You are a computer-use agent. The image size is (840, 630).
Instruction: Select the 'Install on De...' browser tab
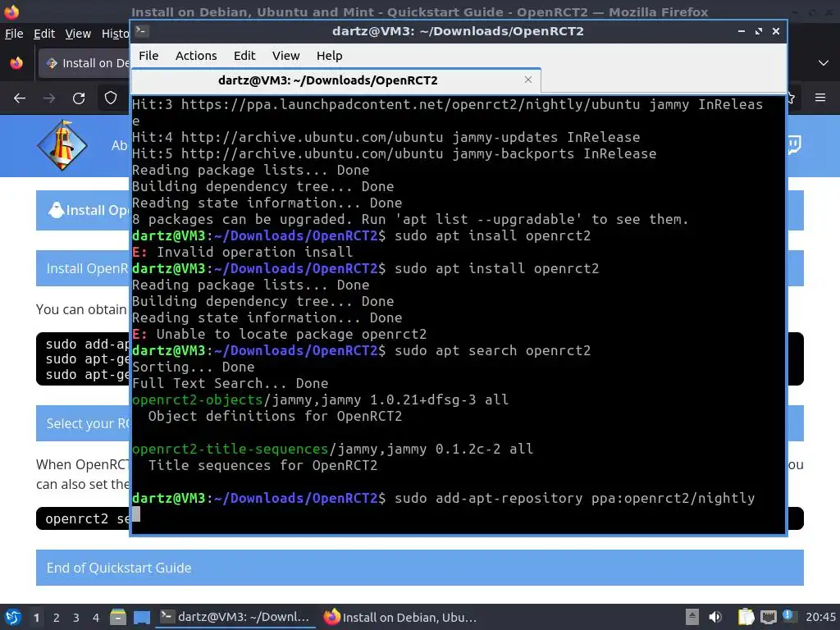click(x=84, y=63)
